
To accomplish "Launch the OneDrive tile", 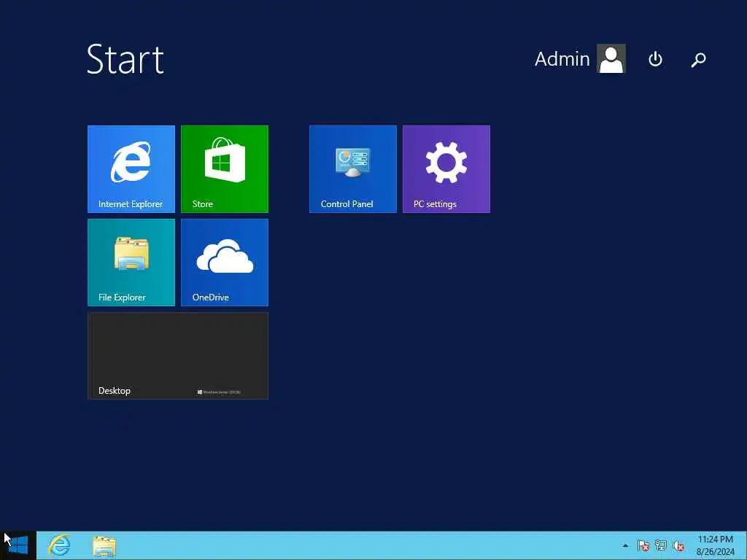I will point(225,262).
